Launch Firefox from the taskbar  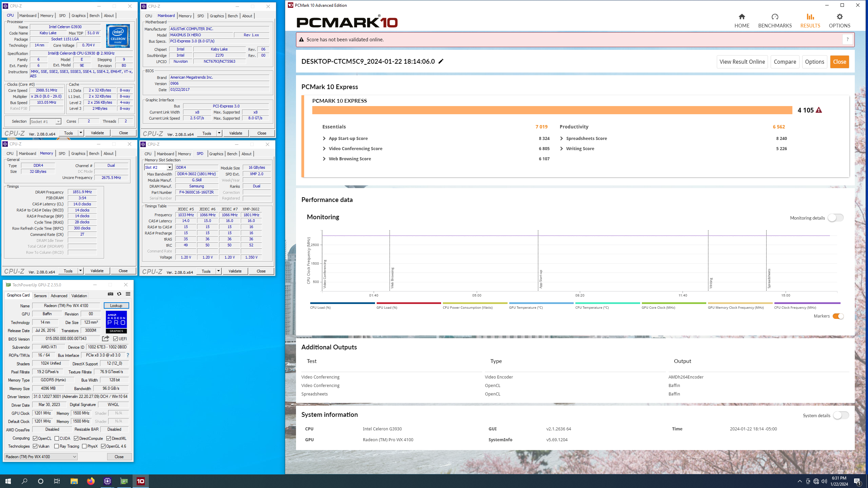(91, 481)
